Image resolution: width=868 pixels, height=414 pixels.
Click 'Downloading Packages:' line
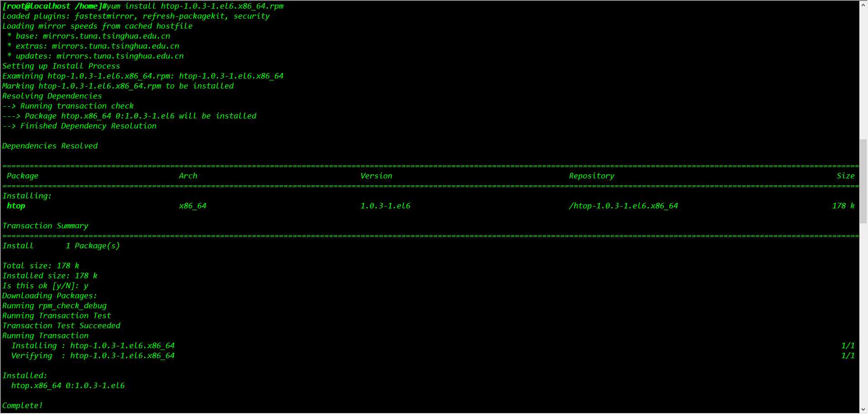(50, 296)
